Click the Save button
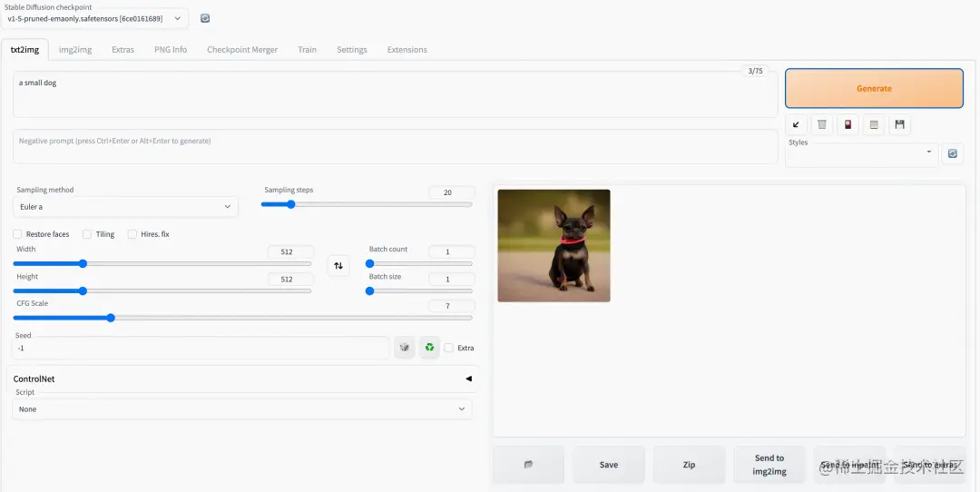 609,465
